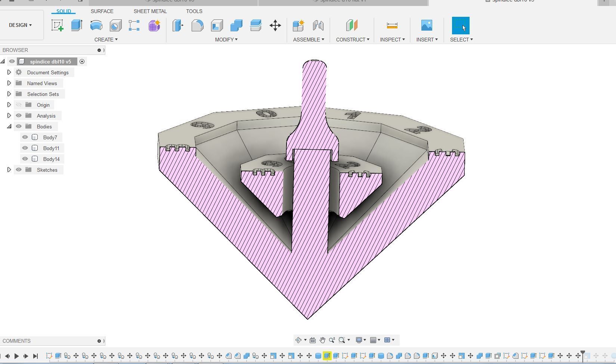Step to next timeline feature
Screen dimensions: 616x364
26,356
